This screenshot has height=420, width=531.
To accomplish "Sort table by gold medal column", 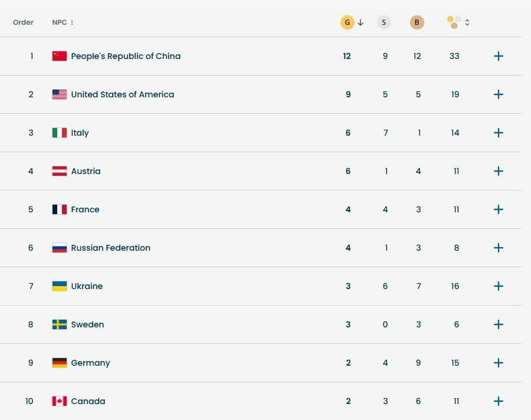I will coord(348,22).
